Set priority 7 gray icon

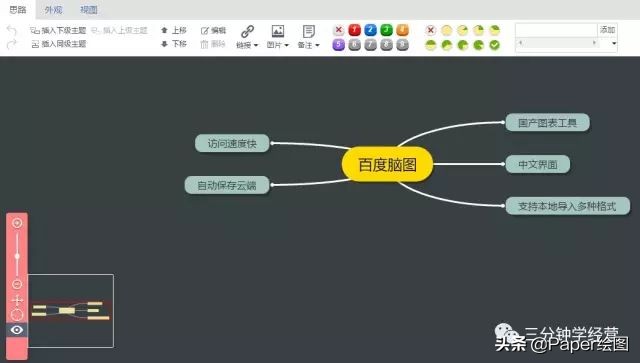click(370, 45)
